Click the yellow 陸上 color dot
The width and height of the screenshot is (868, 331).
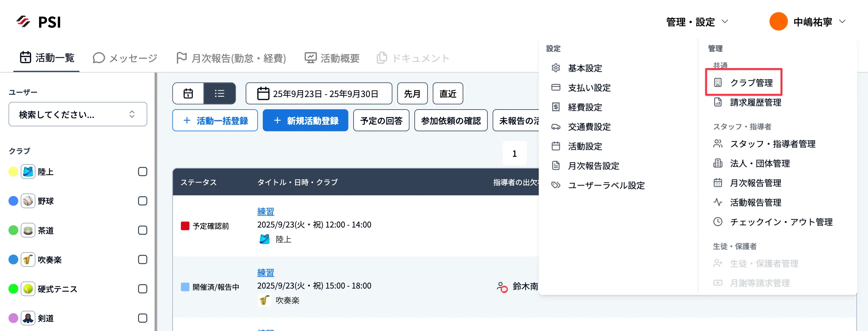(13, 172)
